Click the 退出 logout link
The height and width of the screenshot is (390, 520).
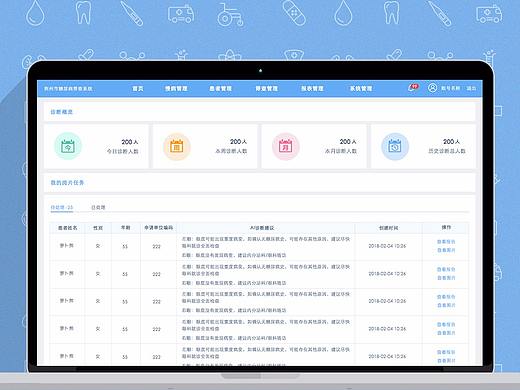(471, 88)
